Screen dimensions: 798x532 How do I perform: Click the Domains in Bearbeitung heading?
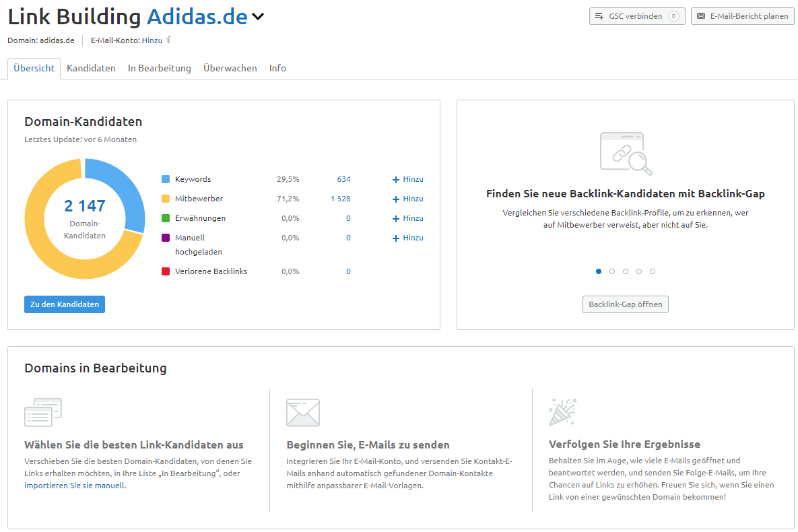96,368
